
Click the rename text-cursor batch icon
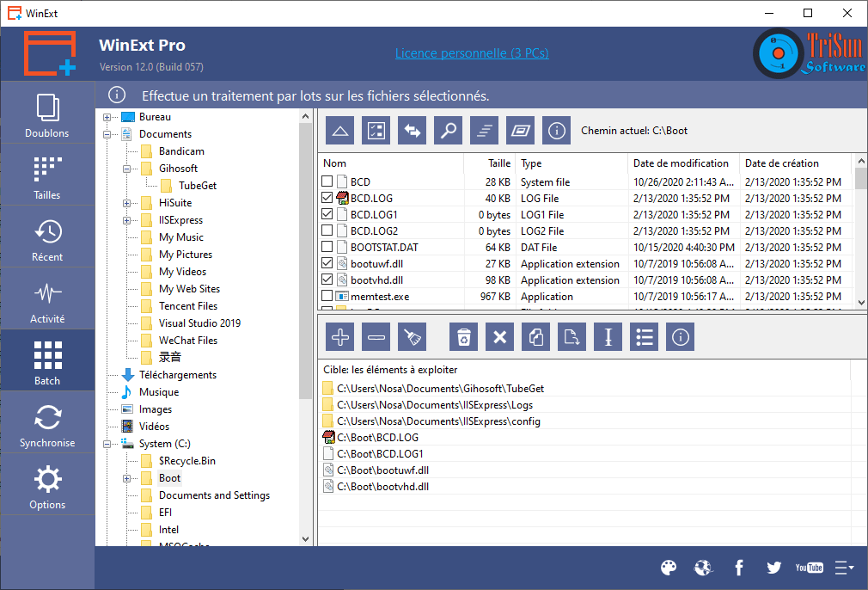608,337
